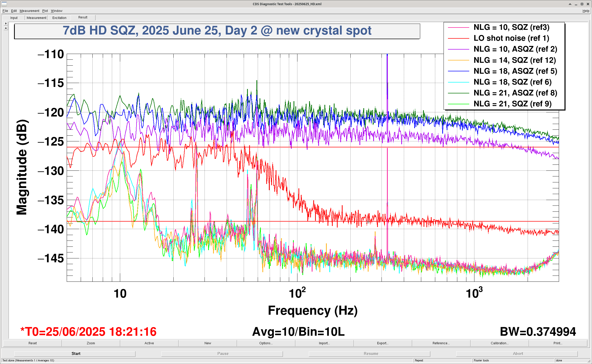
Task: Click legend entry NLG = 14, SQZ (ref 12)
Action: pyautogui.click(x=515, y=60)
